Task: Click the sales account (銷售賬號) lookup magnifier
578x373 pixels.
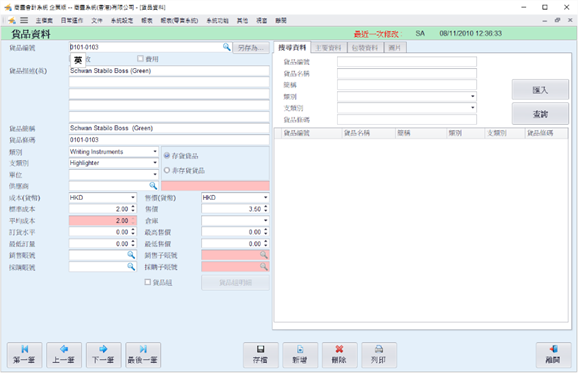Action: [131, 255]
